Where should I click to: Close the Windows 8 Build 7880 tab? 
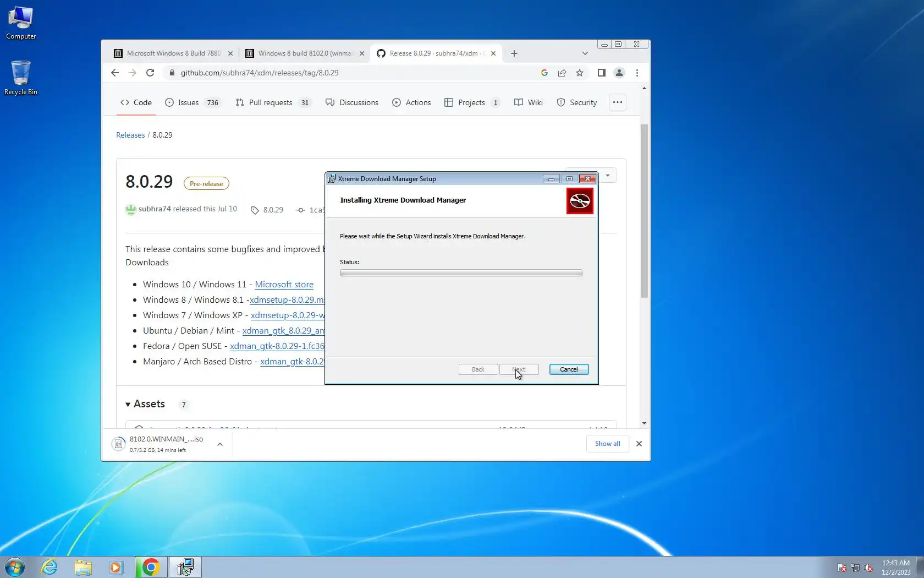click(230, 53)
